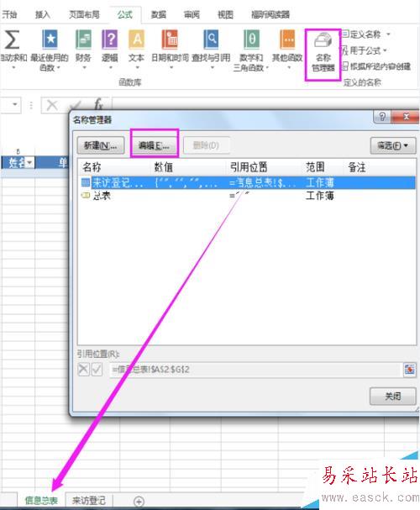
Task: Open Date and Time (日期和时间) functions
Action: (x=170, y=39)
